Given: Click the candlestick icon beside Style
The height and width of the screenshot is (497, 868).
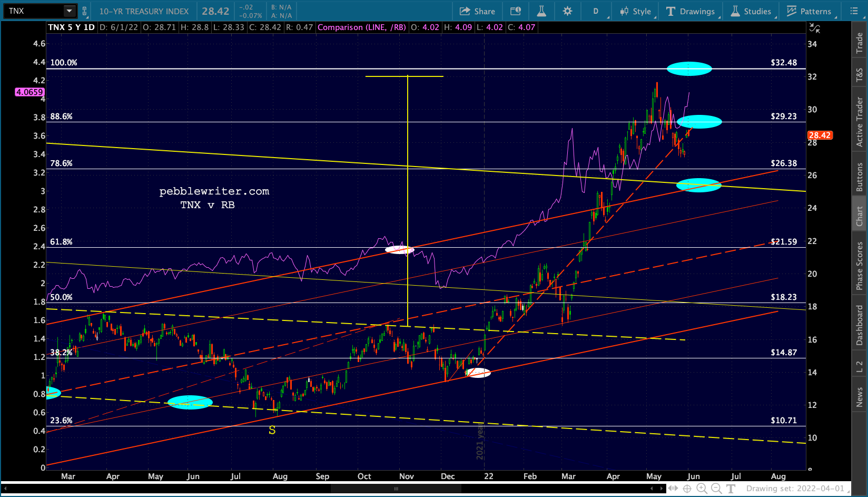Looking at the screenshot, I should coord(624,11).
